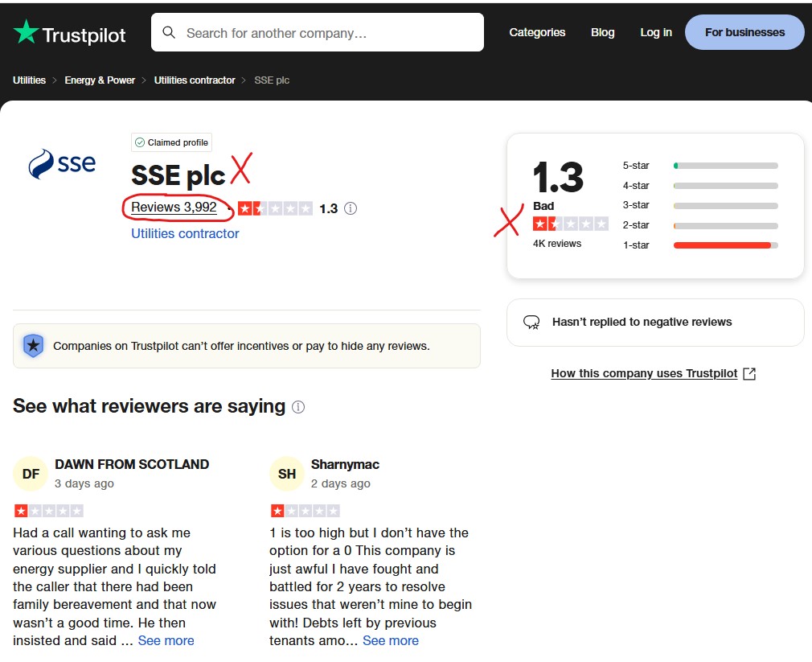
Task: Click SSE plc breadcrumb text
Action: point(272,80)
